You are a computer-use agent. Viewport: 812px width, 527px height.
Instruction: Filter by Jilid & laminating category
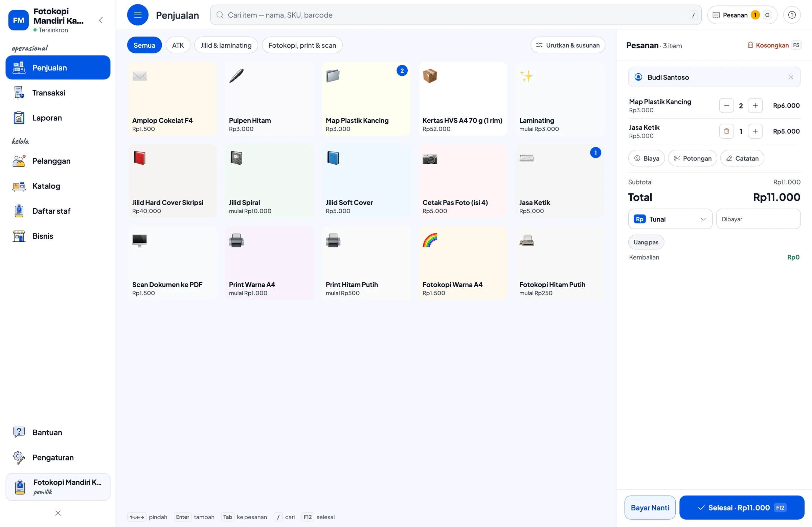click(226, 45)
